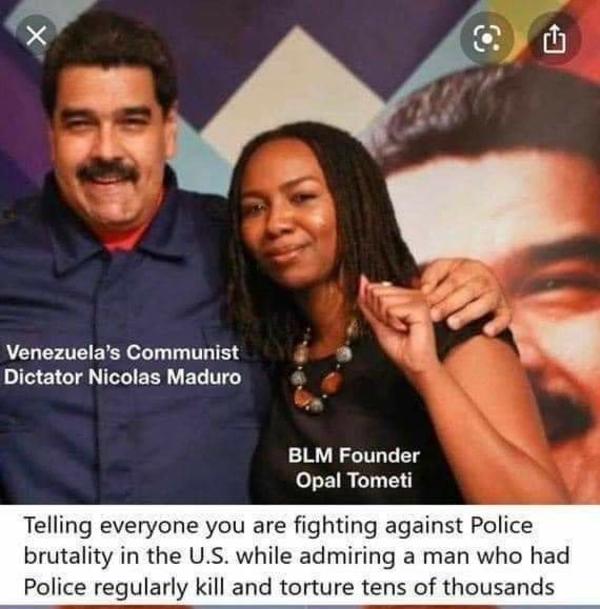Click the "Opal Tometi" caption text
Viewport: 600px width, 609px height.
[x=353, y=480]
